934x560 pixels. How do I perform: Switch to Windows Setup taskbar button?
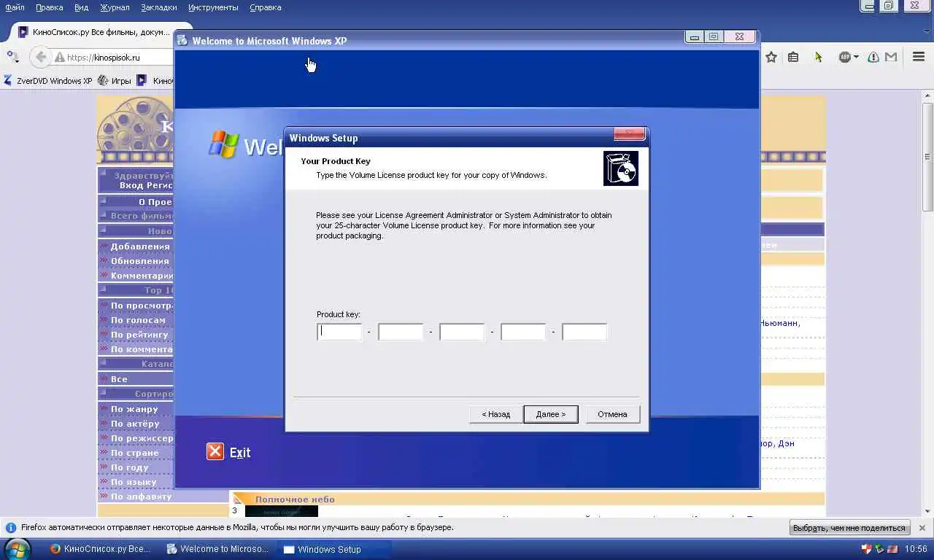[x=333, y=549]
